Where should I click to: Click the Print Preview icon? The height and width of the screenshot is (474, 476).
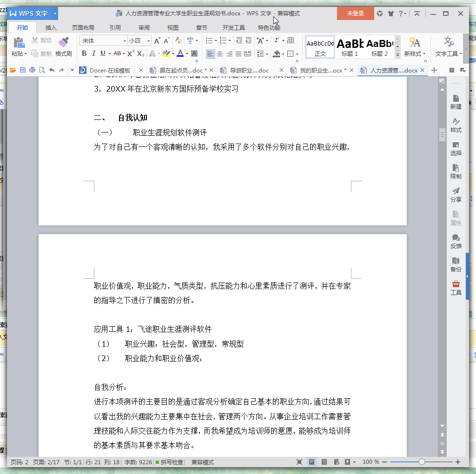42,70
